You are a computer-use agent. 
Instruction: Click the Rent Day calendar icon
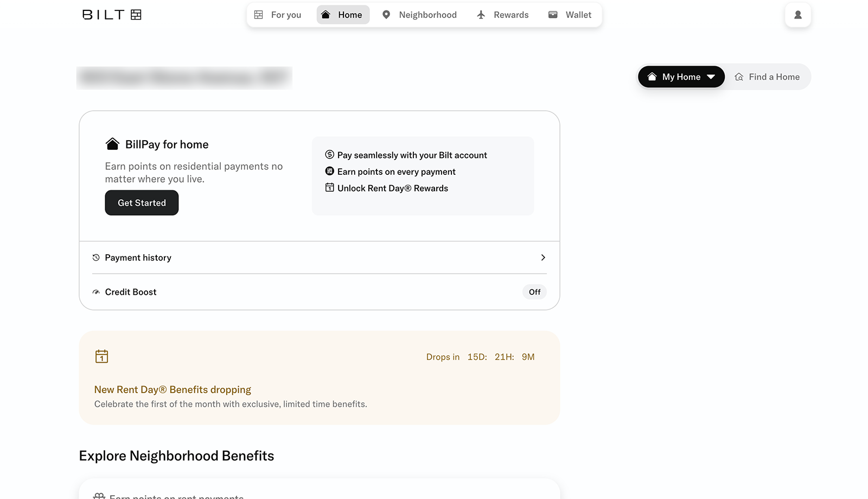[x=101, y=357]
